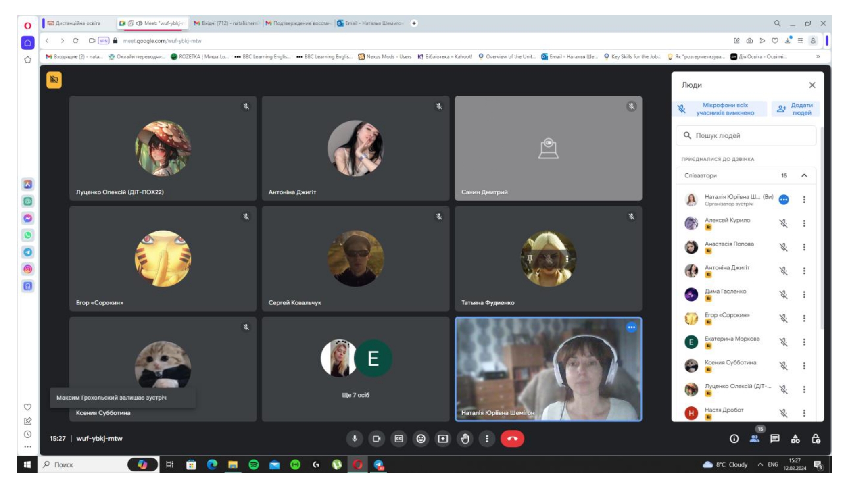Viewport: 847px width, 504px height.
Task: Focus Пошук людей search field
Action: pos(746,135)
